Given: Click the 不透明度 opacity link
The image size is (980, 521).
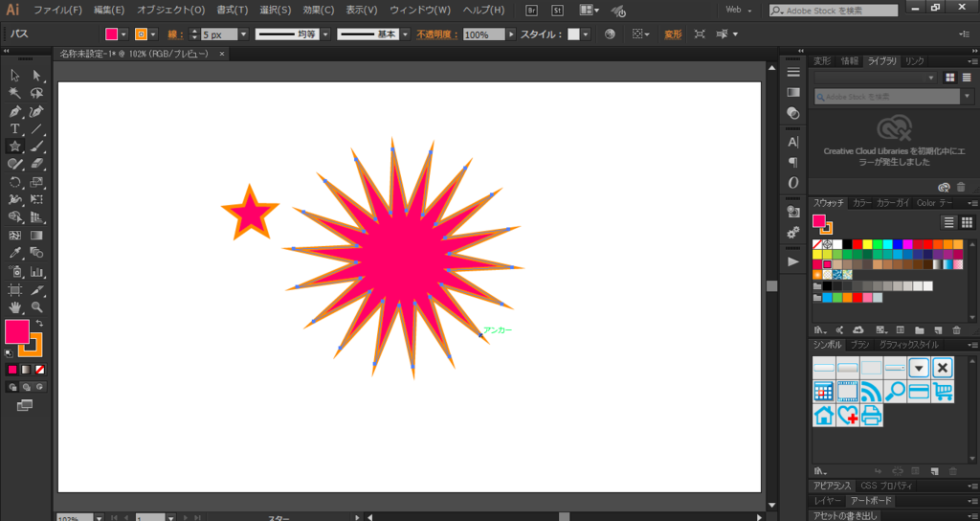Looking at the screenshot, I should click(x=437, y=34).
